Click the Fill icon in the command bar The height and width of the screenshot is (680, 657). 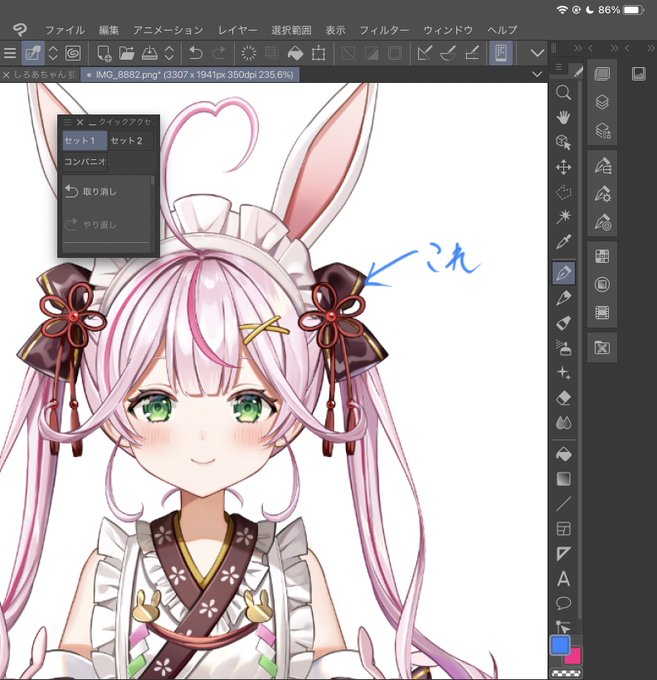(295, 53)
